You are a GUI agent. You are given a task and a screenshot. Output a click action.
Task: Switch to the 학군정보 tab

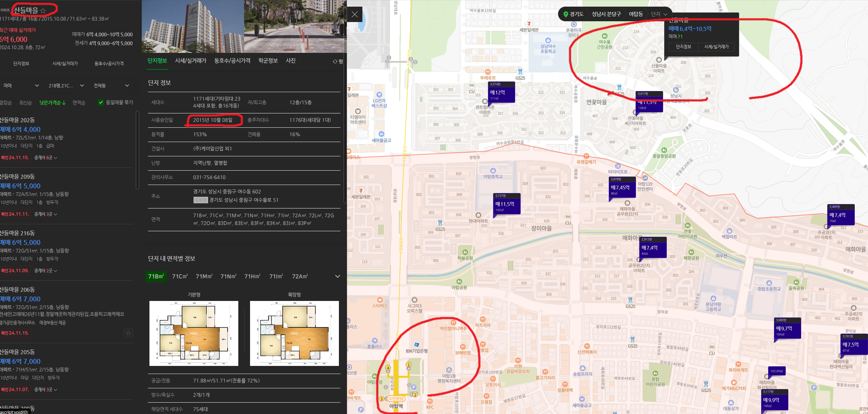[x=268, y=61]
